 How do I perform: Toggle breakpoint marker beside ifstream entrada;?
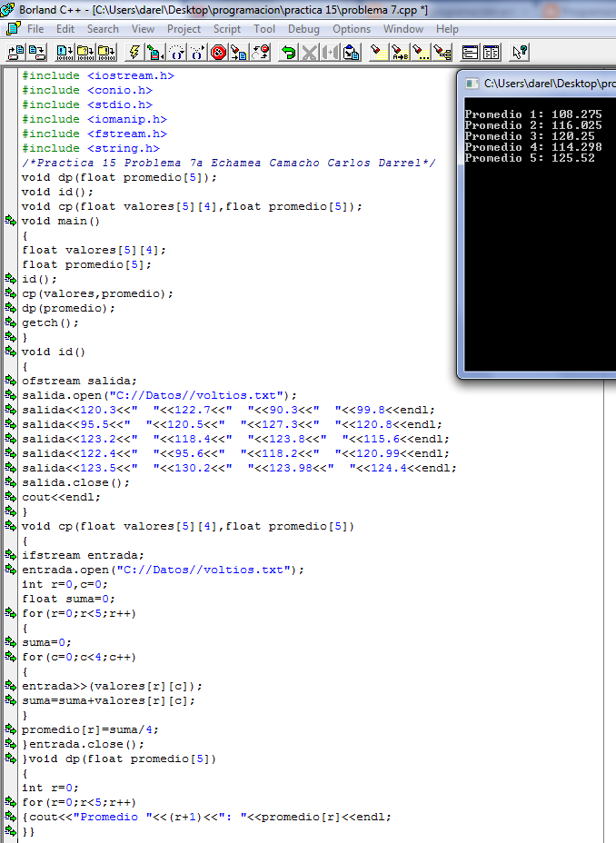(11, 555)
